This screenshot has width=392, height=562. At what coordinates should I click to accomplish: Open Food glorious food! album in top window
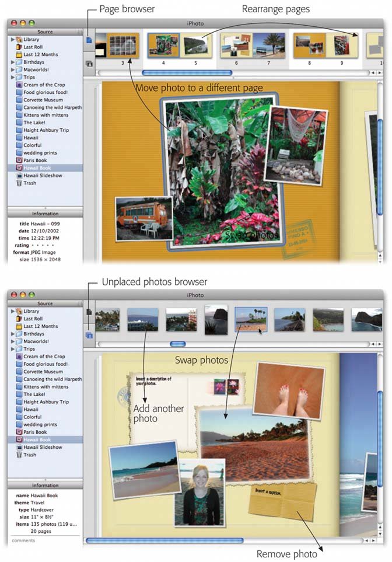(45, 92)
